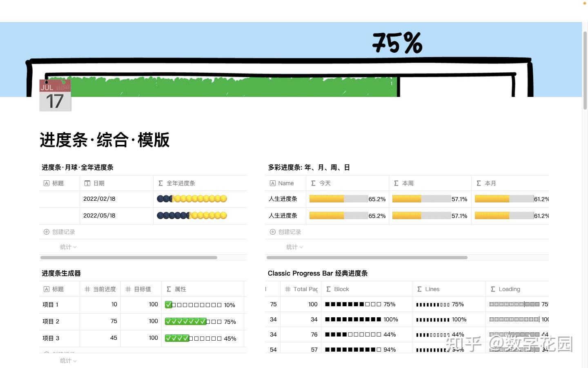
Task: Click the text icon beside 标题 column header
Action: 46,183
